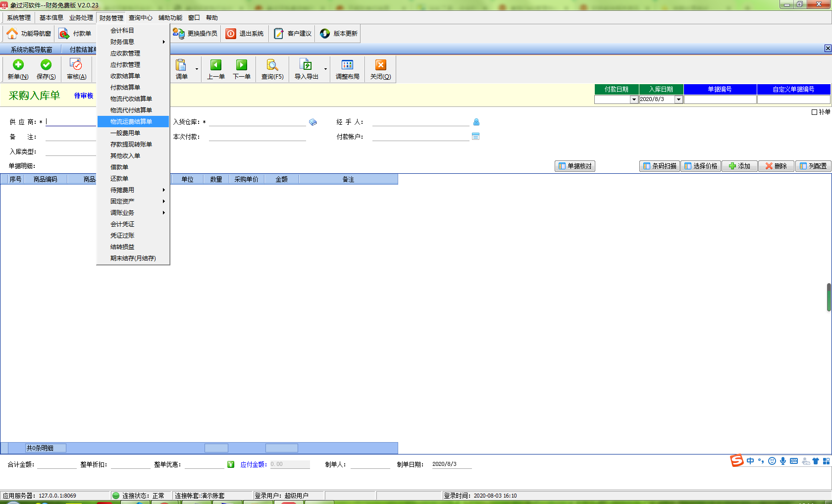Close the inner document panel X

pos(828,49)
